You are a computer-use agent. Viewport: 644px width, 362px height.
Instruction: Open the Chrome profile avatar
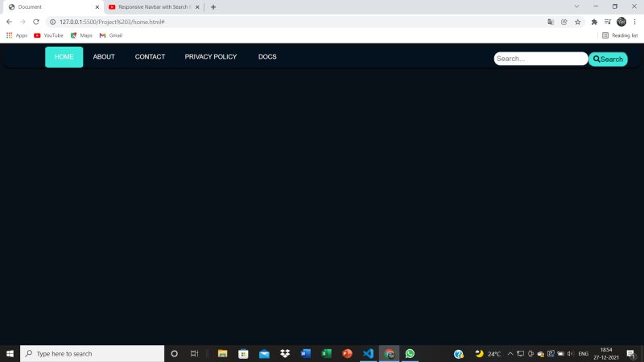621,22
